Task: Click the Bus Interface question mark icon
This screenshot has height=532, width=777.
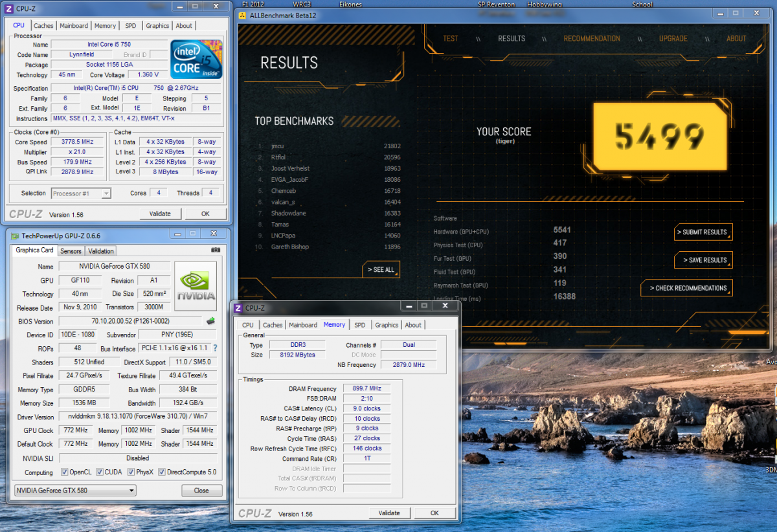Action: click(215, 348)
